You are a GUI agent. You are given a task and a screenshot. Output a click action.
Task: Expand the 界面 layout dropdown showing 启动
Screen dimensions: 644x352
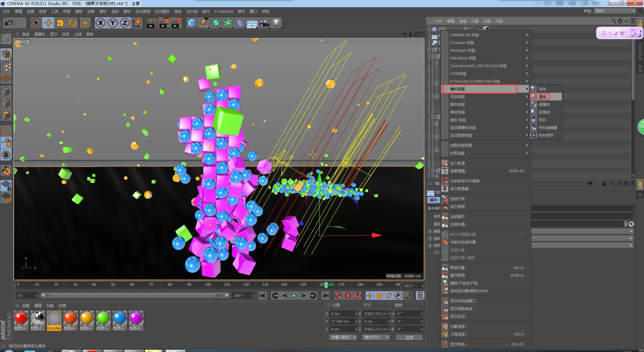(615, 11)
